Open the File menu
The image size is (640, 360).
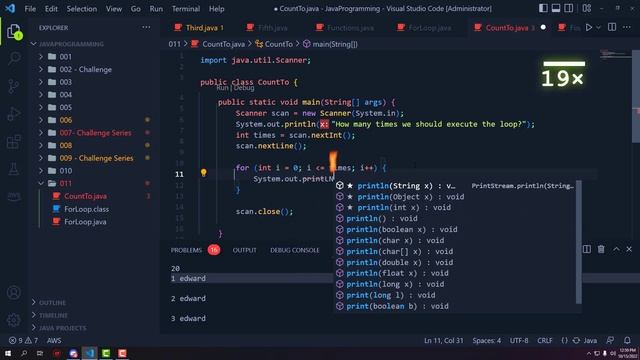coord(30,9)
